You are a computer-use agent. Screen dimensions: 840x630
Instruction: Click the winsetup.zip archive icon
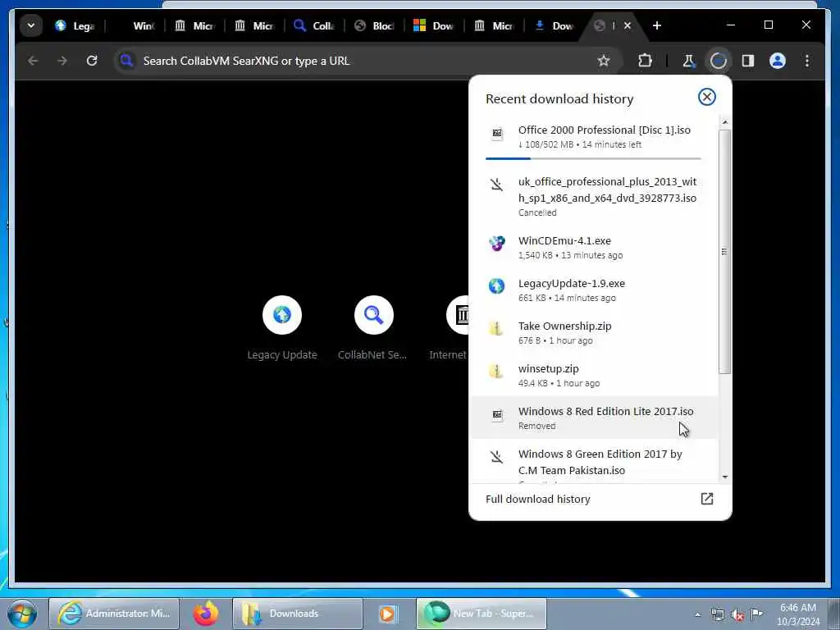(496, 371)
